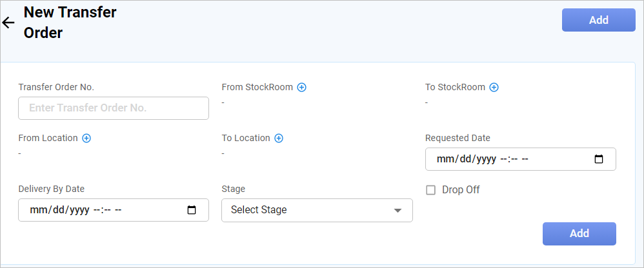Add a To Location via plus icon

point(279,139)
